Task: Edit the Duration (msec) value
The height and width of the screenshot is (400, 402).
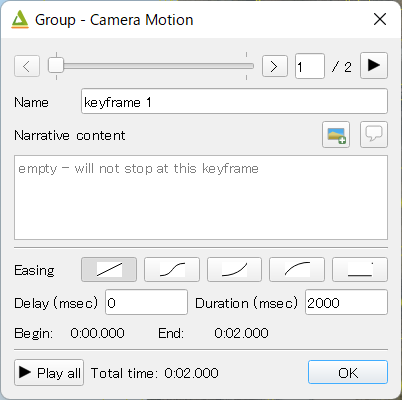Action: (346, 302)
